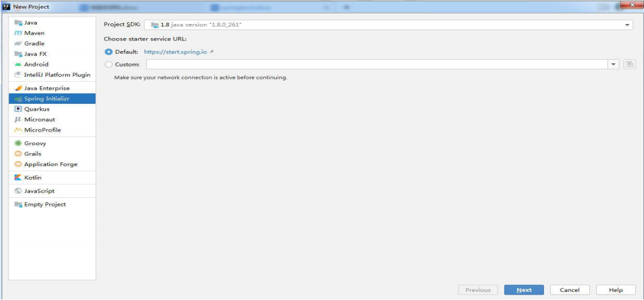Viewport: 644px width, 300px height.
Task: Click the 'Grails' text label
Action: point(33,154)
